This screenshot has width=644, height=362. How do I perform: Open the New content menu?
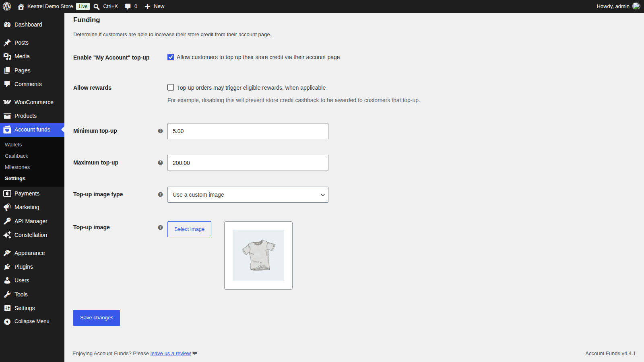coord(155,6)
